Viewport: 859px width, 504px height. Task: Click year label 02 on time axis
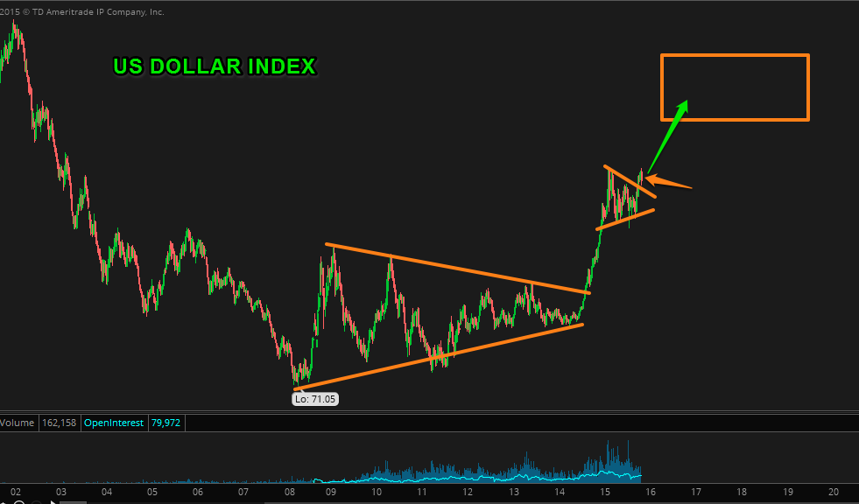(16, 492)
